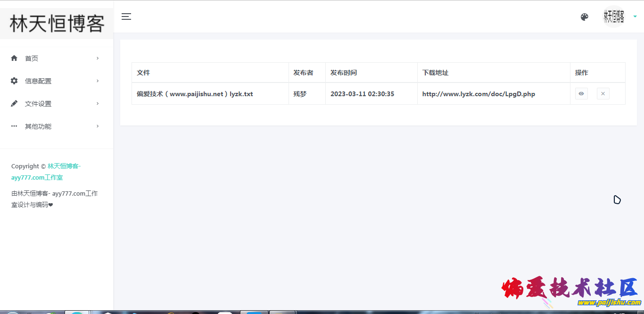Click the 发布时间 column header
This screenshot has height=314, width=644.
[344, 73]
